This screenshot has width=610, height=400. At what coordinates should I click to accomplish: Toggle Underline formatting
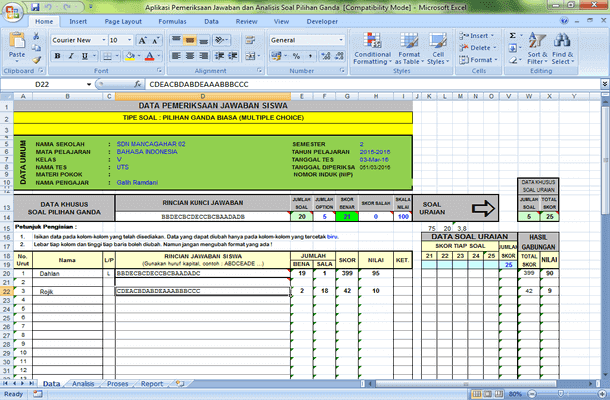pos(84,56)
